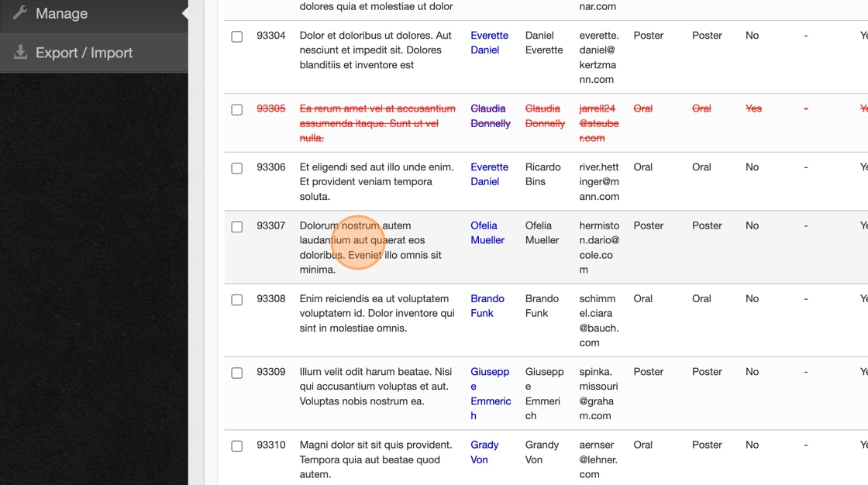
Task: Toggle the checkbox for row 93307
Action: pyautogui.click(x=237, y=226)
